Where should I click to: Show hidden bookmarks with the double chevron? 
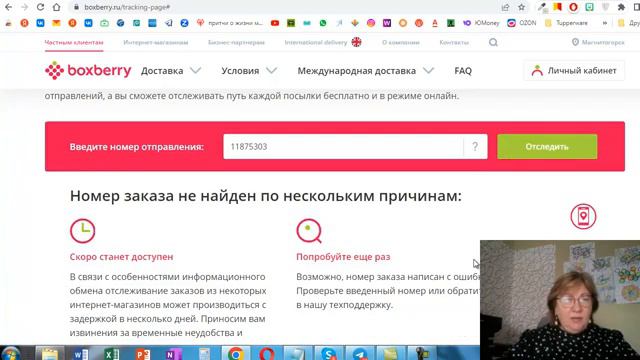tap(604, 23)
